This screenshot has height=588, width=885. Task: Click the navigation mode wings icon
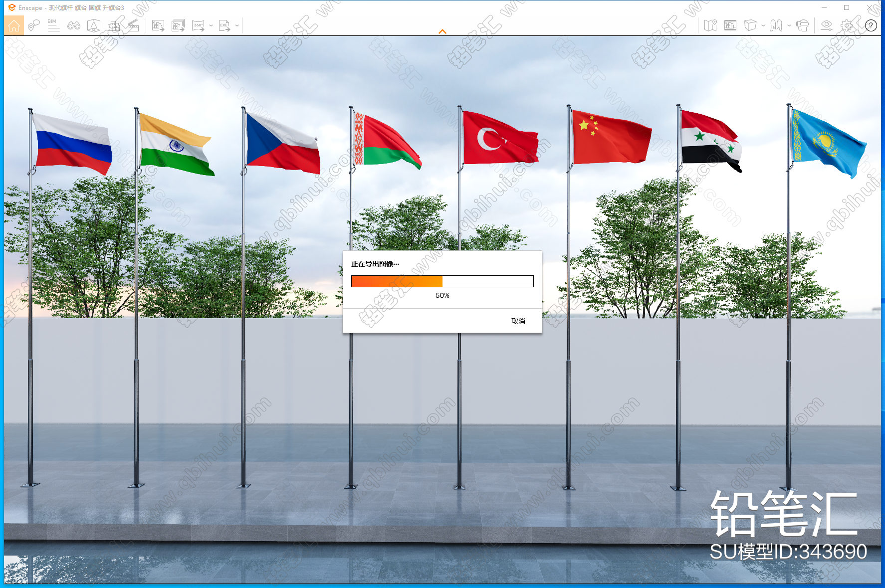pos(776,25)
